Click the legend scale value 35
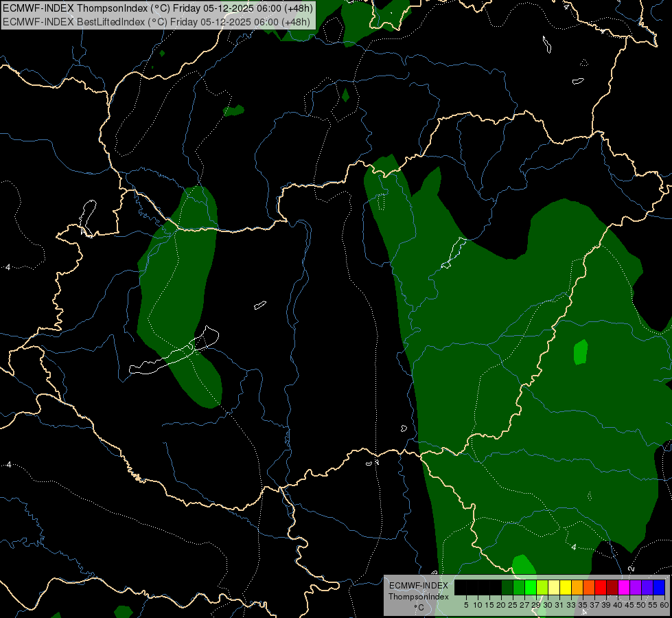672x618 pixels. [583, 605]
